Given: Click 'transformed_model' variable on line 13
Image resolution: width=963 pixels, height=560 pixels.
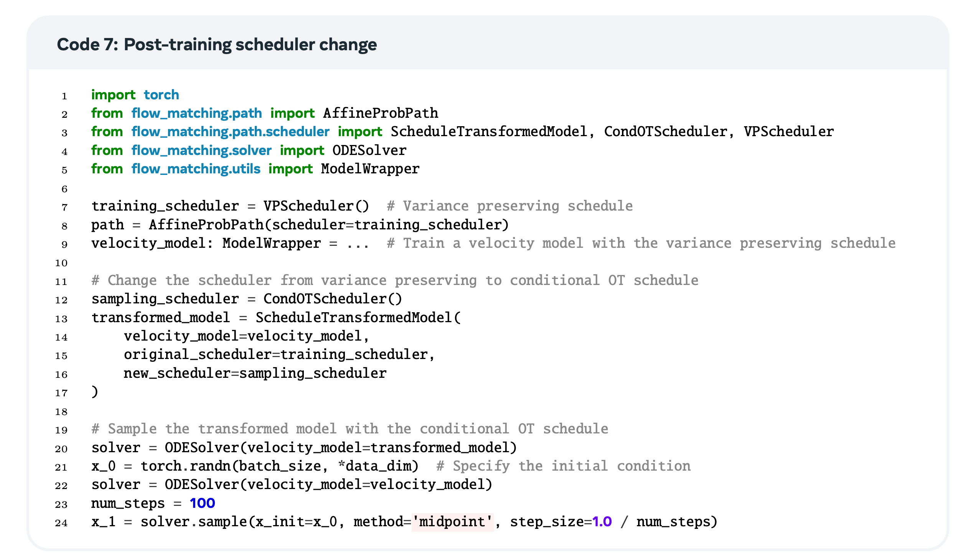Looking at the screenshot, I should pyautogui.click(x=160, y=318).
